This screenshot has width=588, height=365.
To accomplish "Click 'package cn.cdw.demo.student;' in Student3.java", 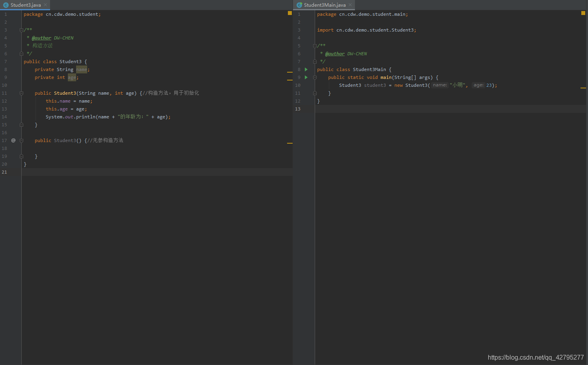I will coord(62,14).
